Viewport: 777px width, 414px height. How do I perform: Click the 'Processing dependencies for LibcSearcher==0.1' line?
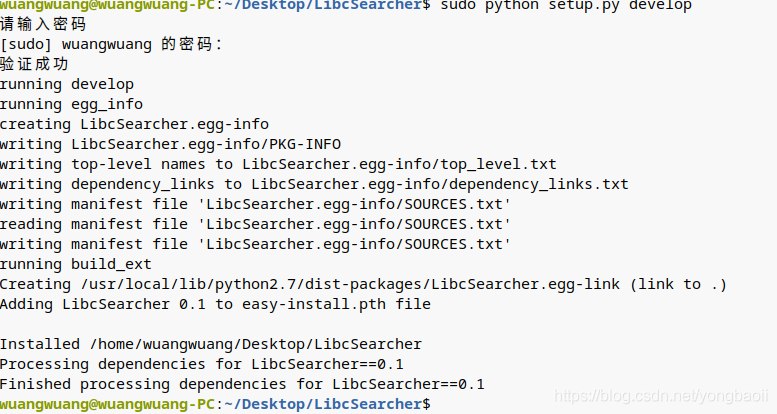pos(201,364)
